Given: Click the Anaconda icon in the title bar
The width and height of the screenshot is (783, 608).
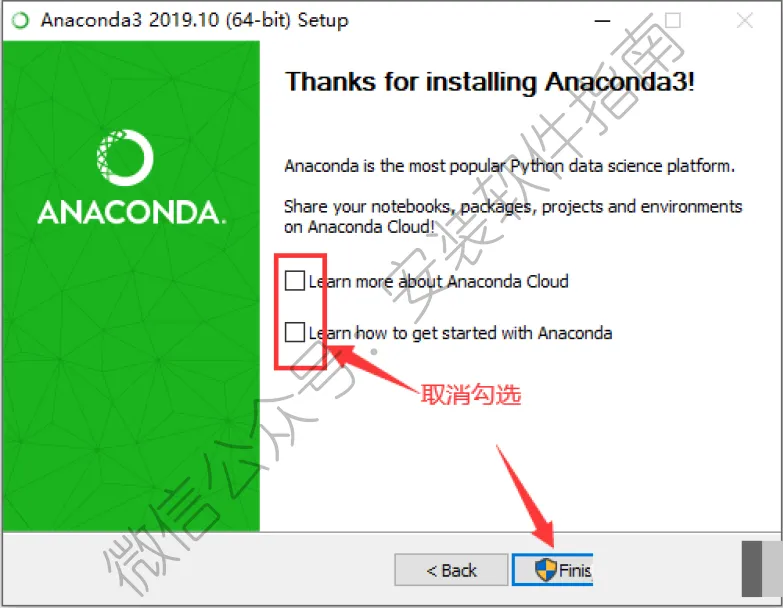Looking at the screenshot, I should click(20, 20).
